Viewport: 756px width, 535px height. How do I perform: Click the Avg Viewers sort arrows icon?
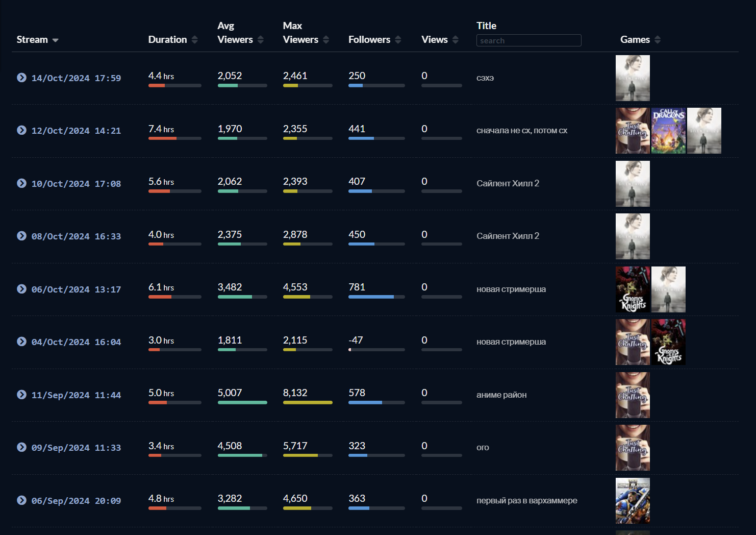click(261, 40)
